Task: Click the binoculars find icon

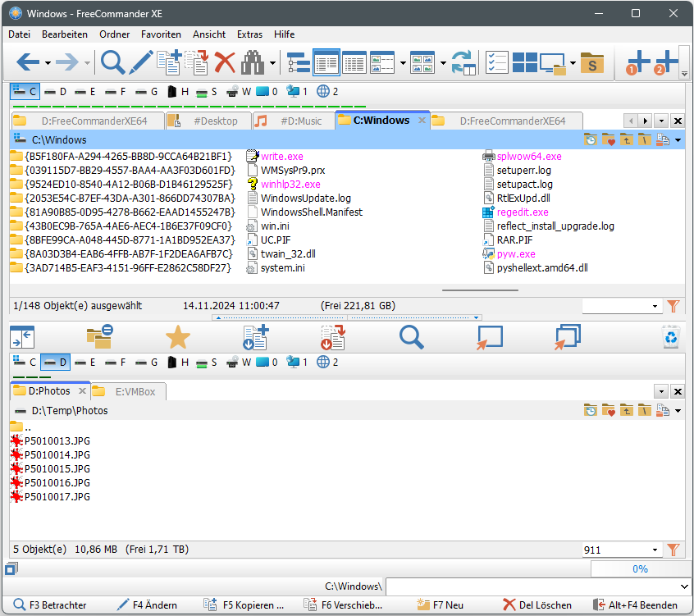Action: click(252, 62)
